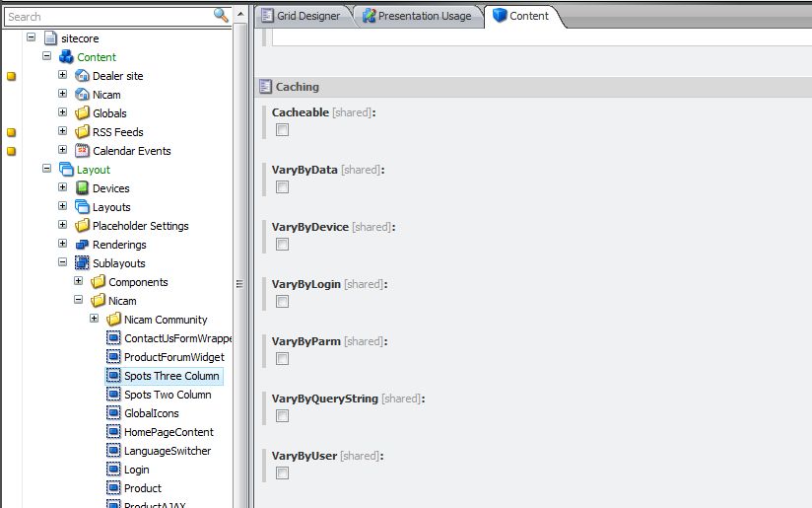Click the HomePageContent sublayout icon

click(113, 432)
